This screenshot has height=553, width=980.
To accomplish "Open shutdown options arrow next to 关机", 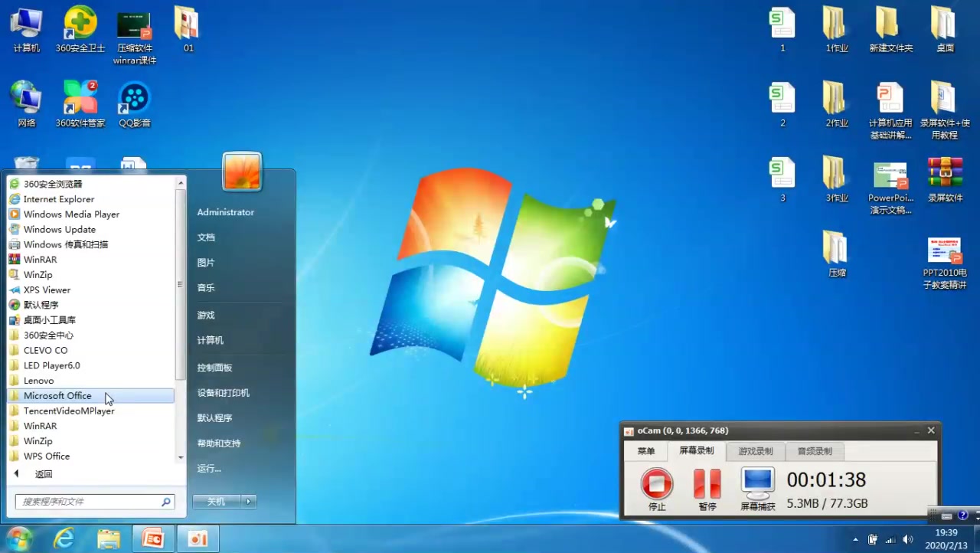I will coord(248,502).
